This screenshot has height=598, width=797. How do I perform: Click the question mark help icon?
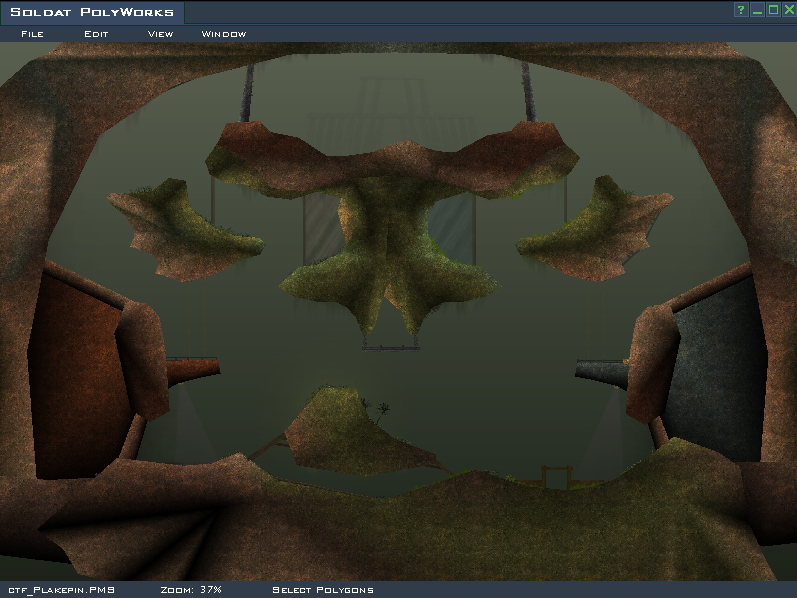pyautogui.click(x=741, y=11)
